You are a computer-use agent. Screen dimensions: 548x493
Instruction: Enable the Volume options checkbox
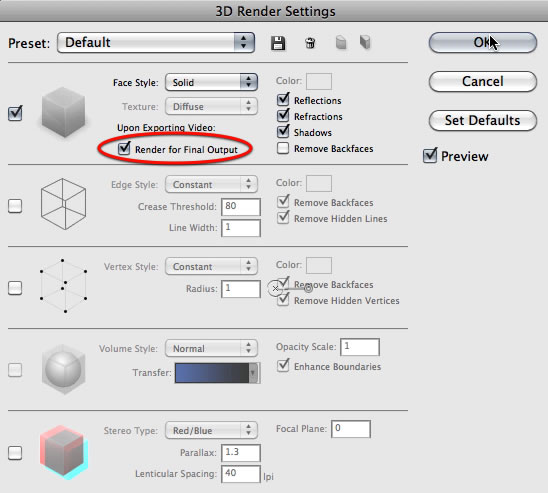click(x=15, y=370)
